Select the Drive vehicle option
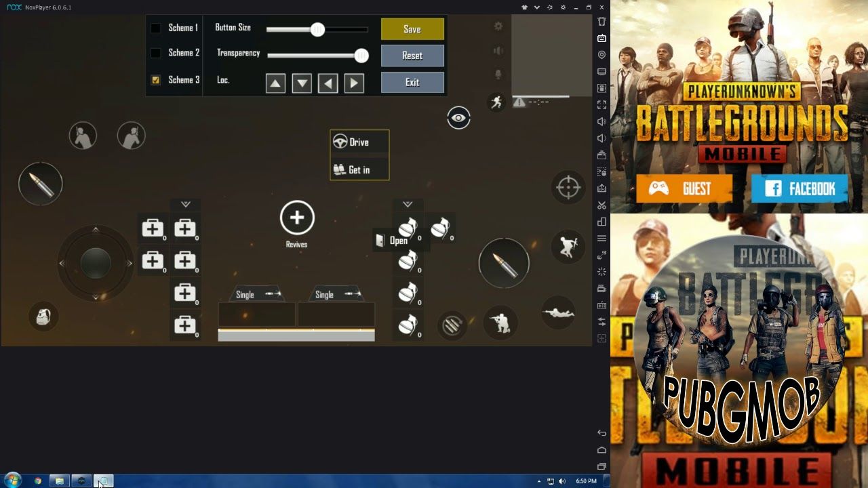This screenshot has height=488, width=868. coord(359,142)
